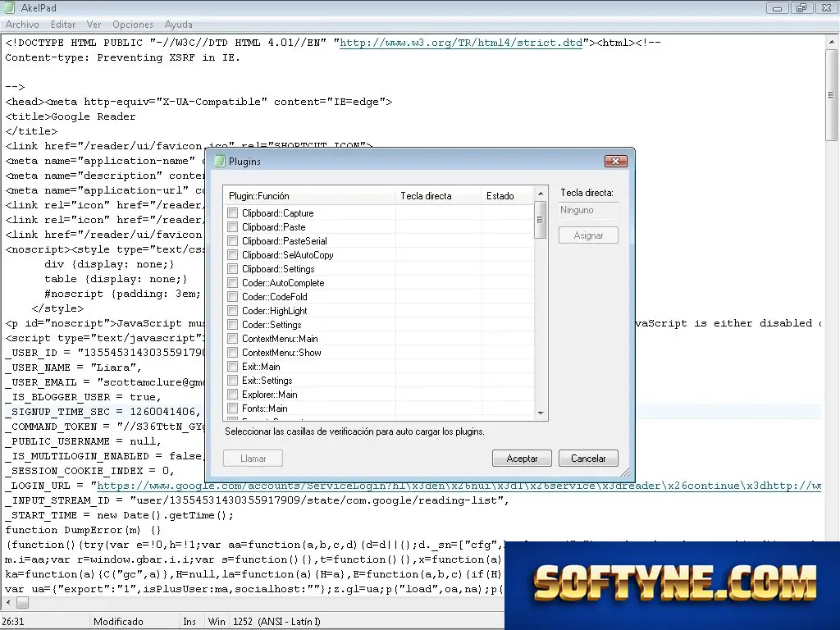Check the Coder::HighLight plugin box
This screenshot has width=840, height=630.
pyautogui.click(x=232, y=310)
